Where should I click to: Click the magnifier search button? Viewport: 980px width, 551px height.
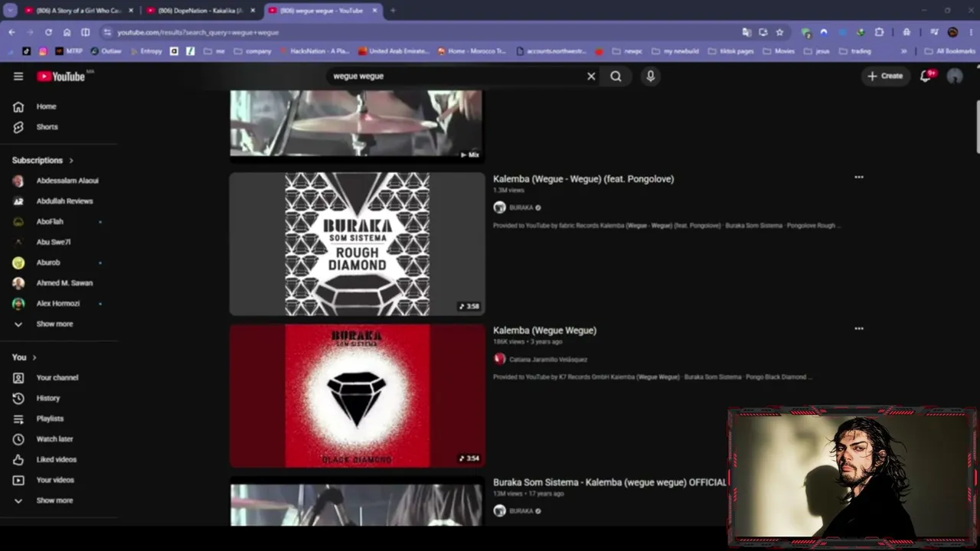[616, 77]
